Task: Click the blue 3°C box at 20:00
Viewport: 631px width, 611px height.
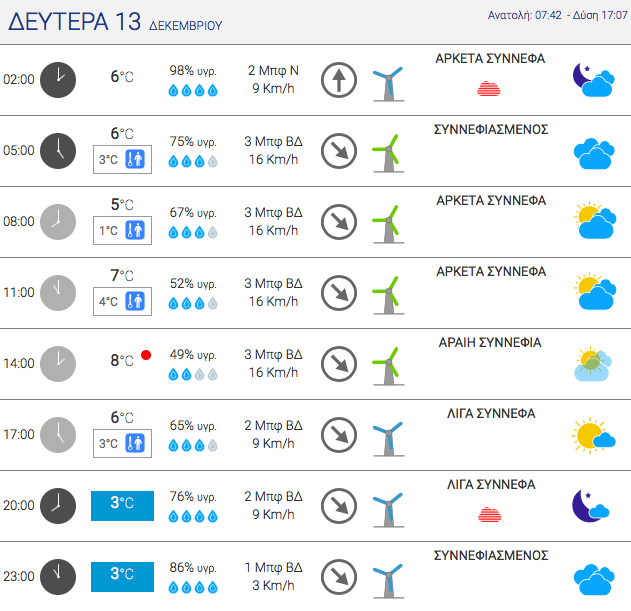Action: tap(122, 506)
